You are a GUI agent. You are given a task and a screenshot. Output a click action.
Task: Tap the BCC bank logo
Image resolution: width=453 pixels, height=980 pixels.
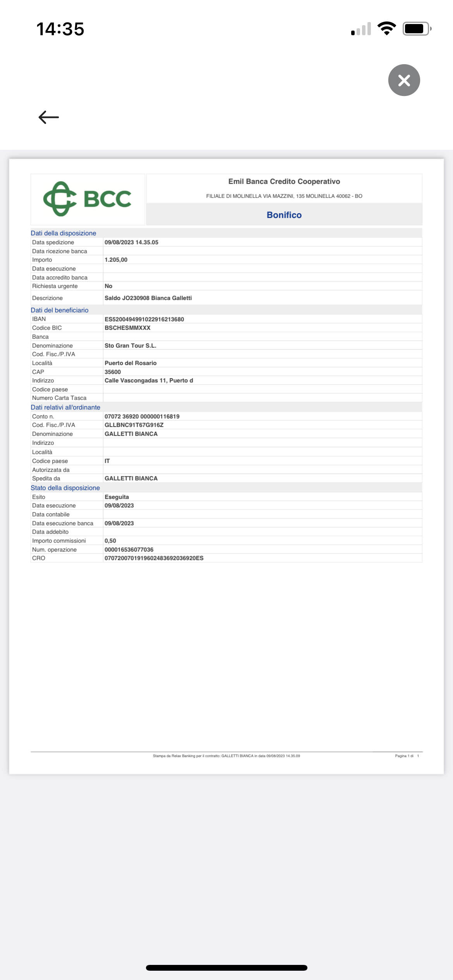click(87, 199)
